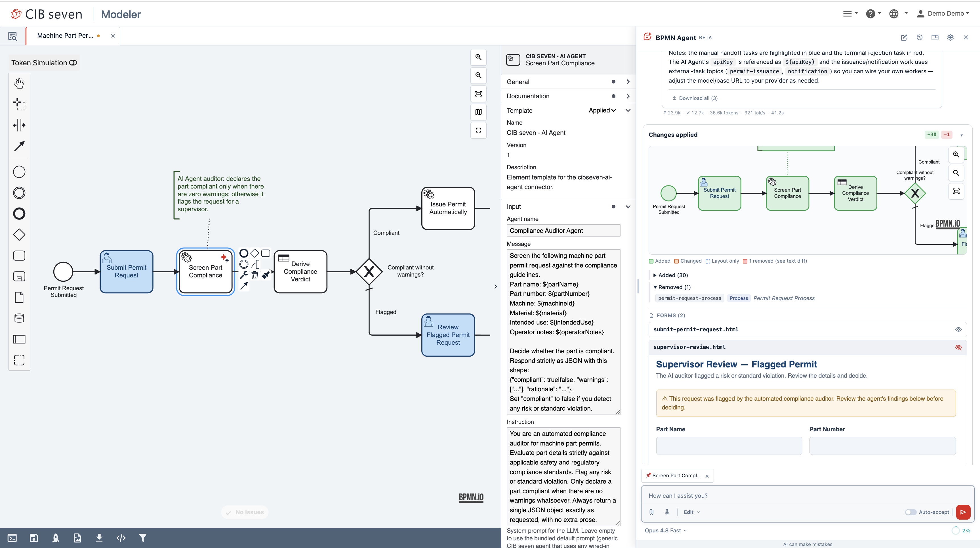Collapse the Removed (1) list
980x548 pixels.
click(672, 287)
